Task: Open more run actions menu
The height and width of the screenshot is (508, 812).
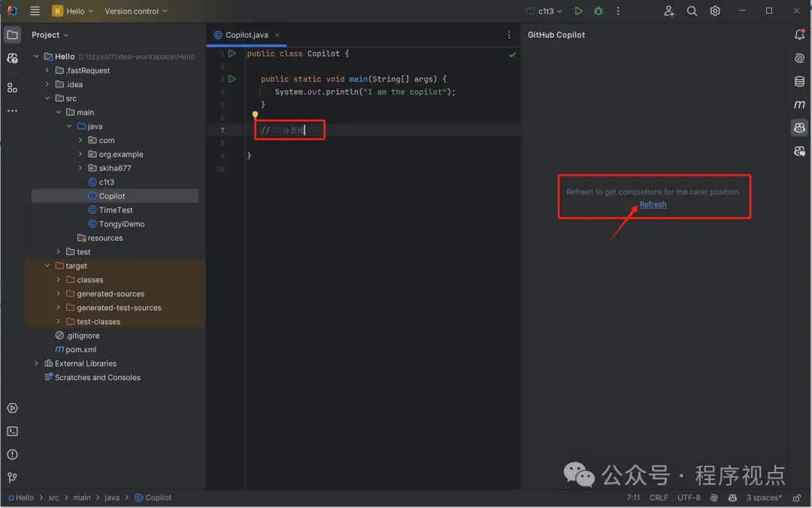Action: 618,11
